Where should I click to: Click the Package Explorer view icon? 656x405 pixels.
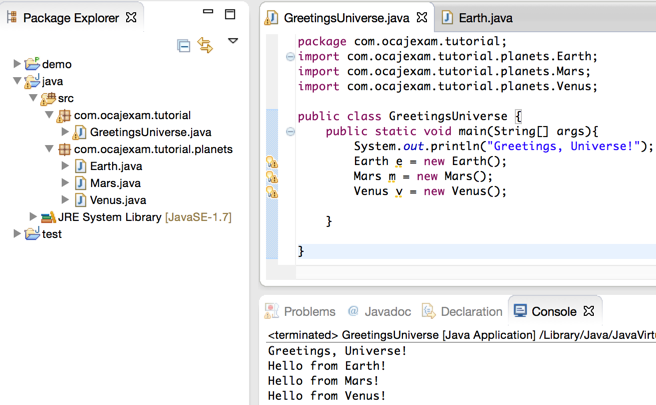point(12,17)
